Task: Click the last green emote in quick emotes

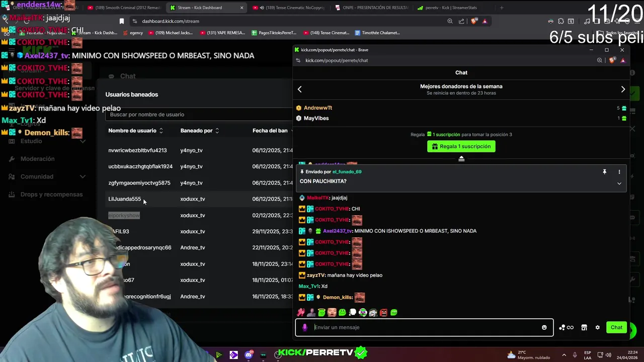Action: (394, 313)
